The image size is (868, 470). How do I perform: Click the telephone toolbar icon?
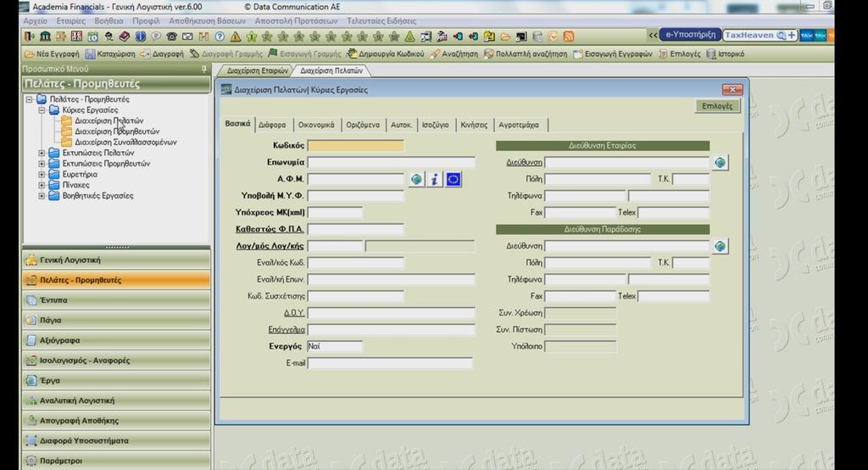tap(172, 36)
